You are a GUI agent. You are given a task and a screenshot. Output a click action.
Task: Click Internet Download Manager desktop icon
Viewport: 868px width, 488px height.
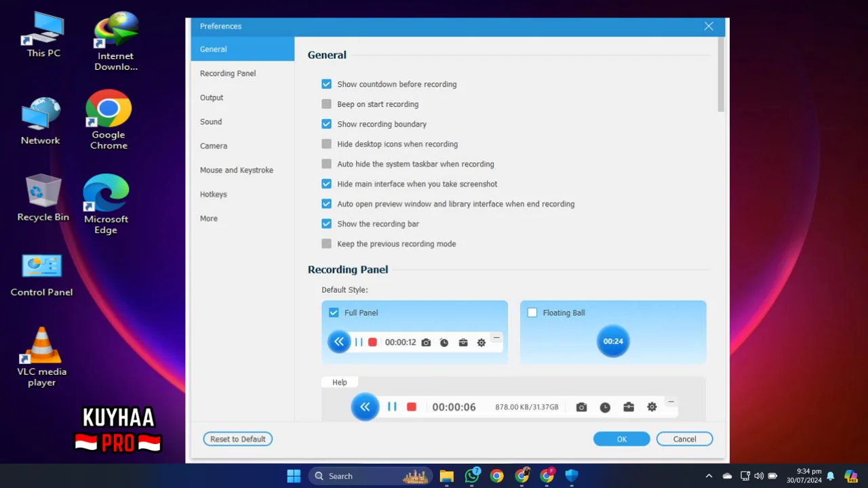point(116,41)
